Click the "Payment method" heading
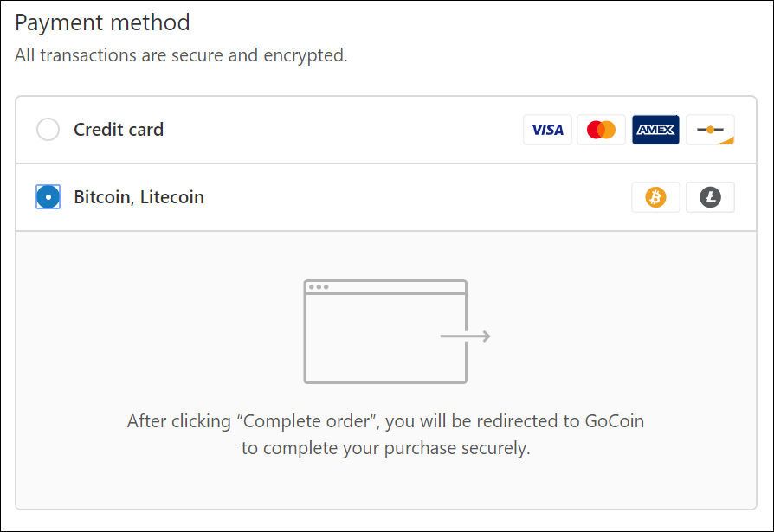This screenshot has width=774, height=532. [102, 22]
